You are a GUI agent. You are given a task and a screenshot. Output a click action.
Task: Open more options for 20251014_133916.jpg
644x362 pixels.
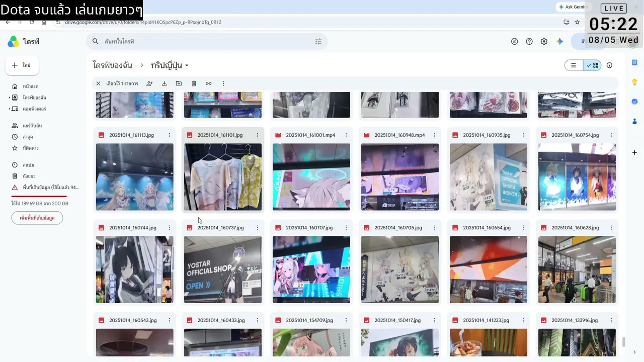[x=612, y=320]
